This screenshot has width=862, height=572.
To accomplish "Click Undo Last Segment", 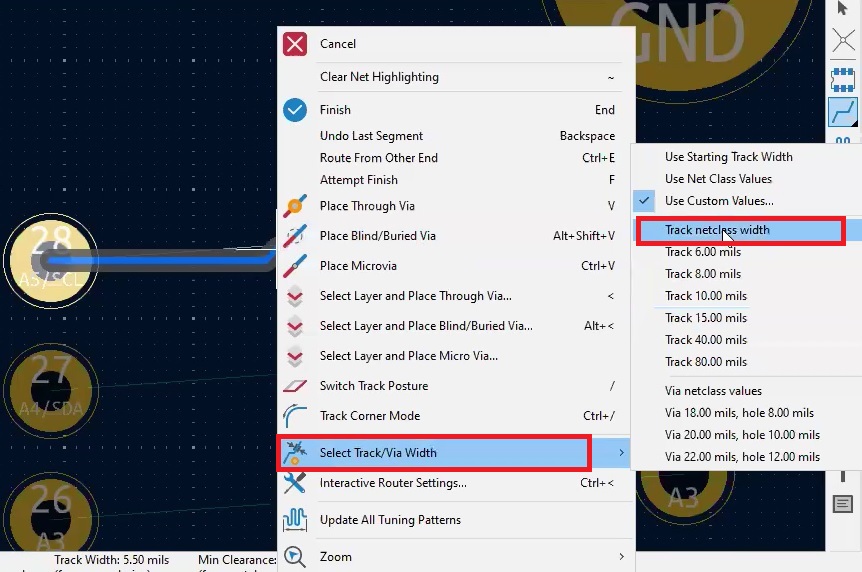I will point(371,136).
